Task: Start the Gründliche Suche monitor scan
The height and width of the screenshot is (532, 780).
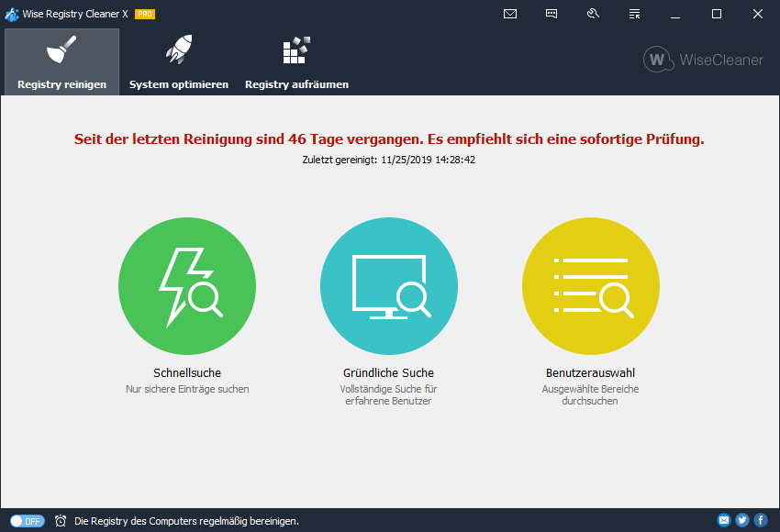Action: [389, 286]
